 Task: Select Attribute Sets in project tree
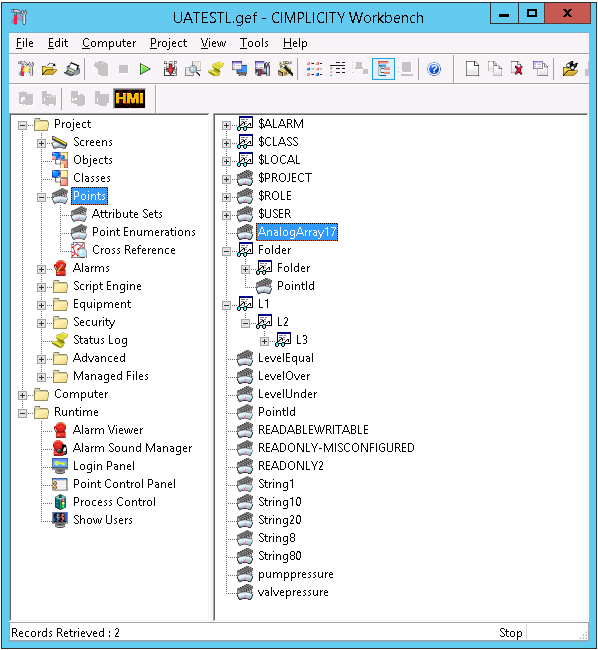tap(127, 214)
